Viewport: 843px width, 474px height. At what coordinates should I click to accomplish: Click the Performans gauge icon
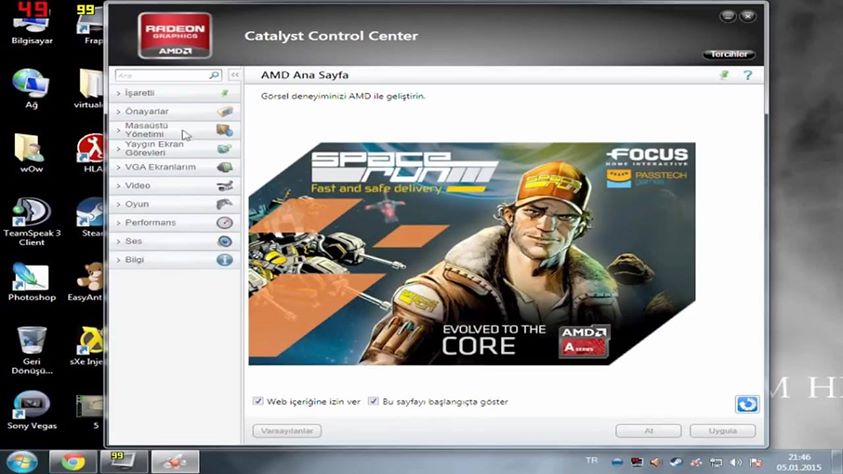pyautogui.click(x=225, y=222)
